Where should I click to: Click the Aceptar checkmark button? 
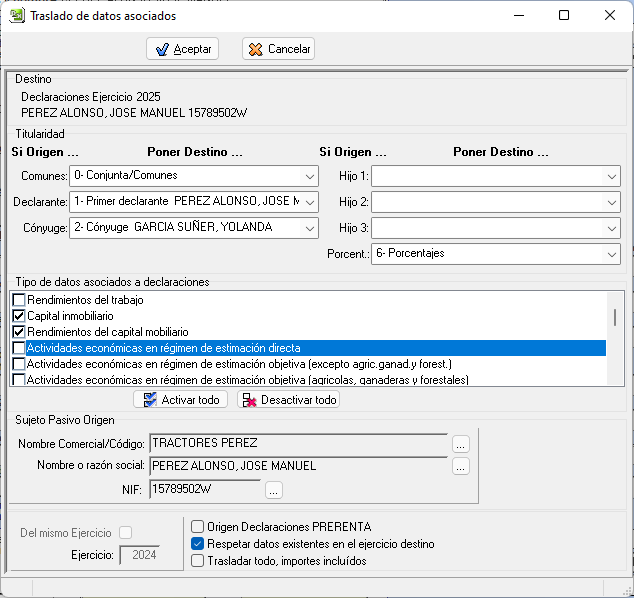182,49
